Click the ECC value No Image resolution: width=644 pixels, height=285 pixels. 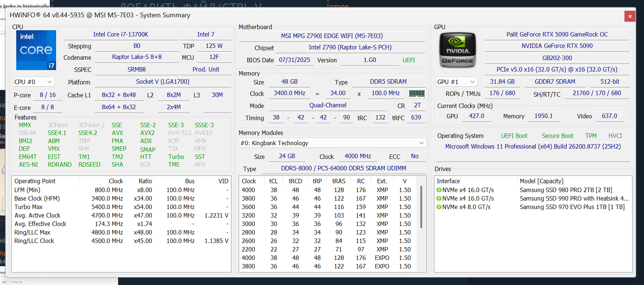(x=415, y=156)
